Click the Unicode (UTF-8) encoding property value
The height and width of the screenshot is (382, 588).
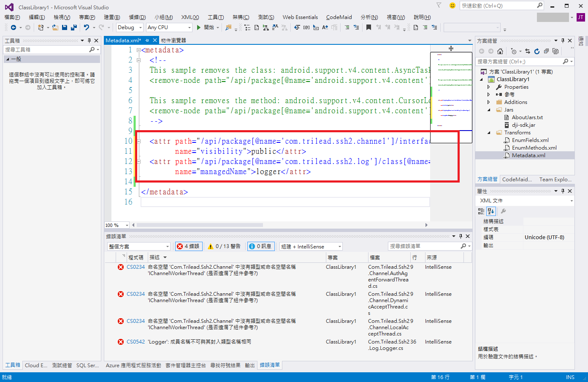tap(548, 237)
